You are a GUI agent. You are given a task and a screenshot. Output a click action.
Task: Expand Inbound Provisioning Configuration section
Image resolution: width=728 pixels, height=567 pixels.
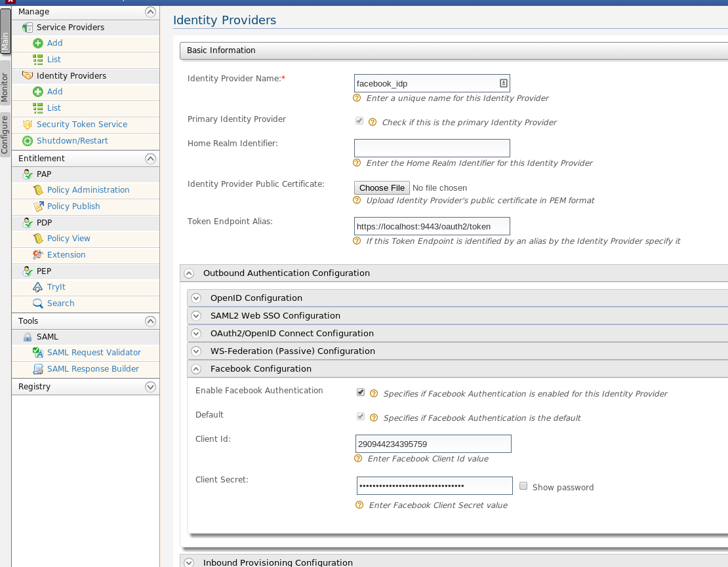(x=189, y=562)
